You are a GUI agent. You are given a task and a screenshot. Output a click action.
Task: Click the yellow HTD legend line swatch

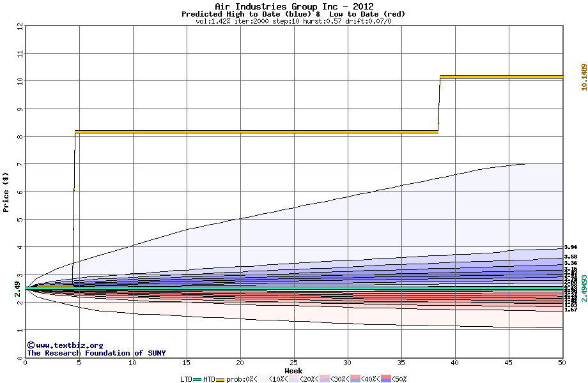click(220, 380)
